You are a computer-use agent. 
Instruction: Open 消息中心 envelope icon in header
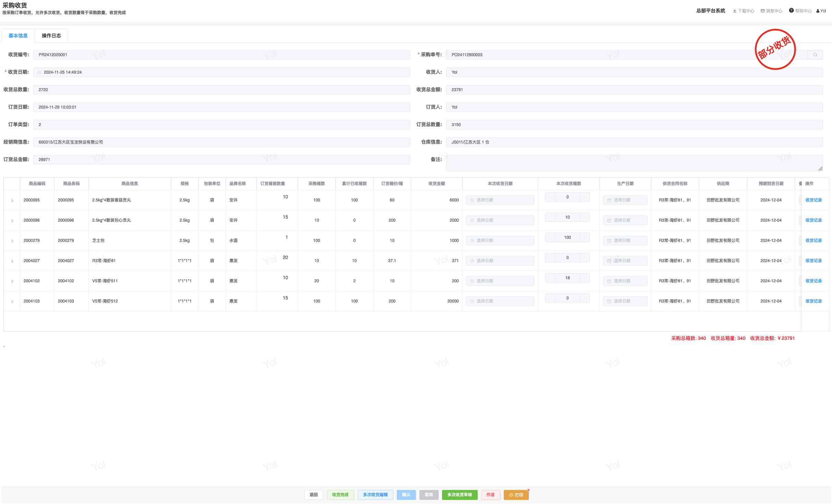763,11
